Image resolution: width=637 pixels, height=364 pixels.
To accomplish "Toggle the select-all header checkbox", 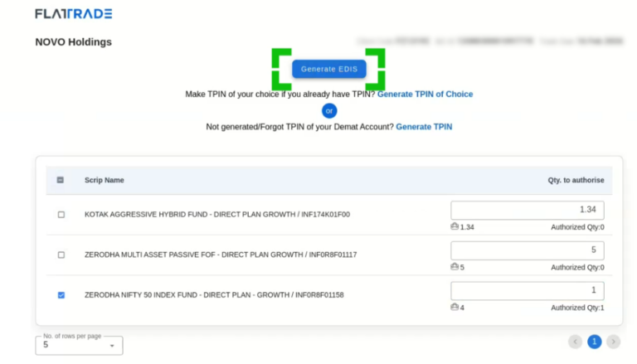I will [61, 180].
